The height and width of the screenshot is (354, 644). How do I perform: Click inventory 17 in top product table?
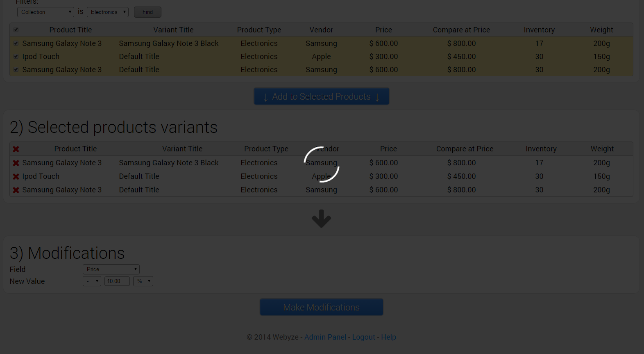coord(539,43)
